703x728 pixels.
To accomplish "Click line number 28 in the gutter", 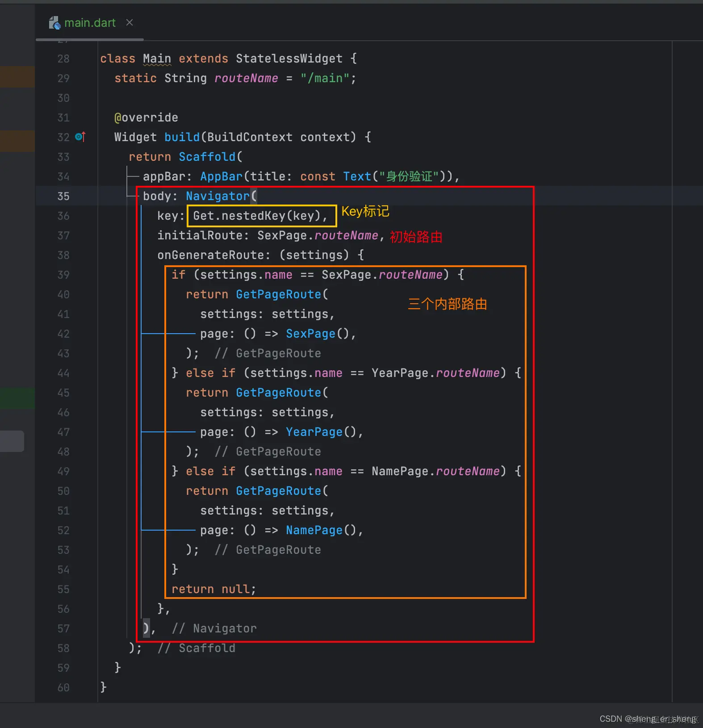I will 63,59.
